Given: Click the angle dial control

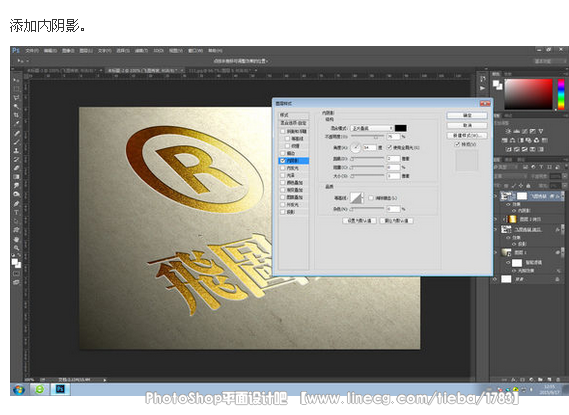Looking at the screenshot, I should point(356,147).
